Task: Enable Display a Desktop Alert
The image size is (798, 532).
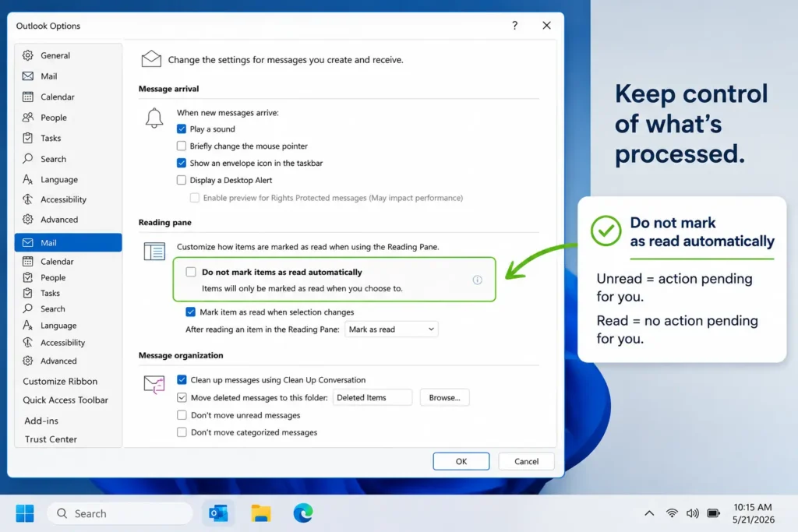Action: pyautogui.click(x=181, y=180)
